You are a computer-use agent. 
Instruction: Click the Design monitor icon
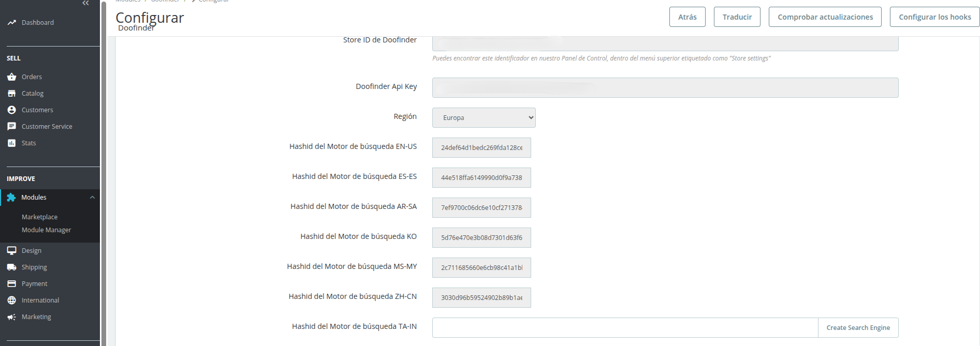pyautogui.click(x=11, y=251)
